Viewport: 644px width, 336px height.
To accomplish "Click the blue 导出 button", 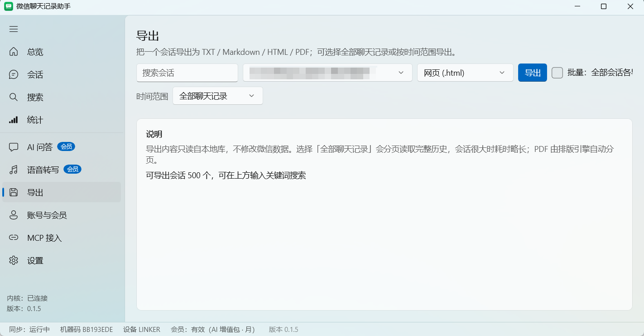I will point(533,73).
